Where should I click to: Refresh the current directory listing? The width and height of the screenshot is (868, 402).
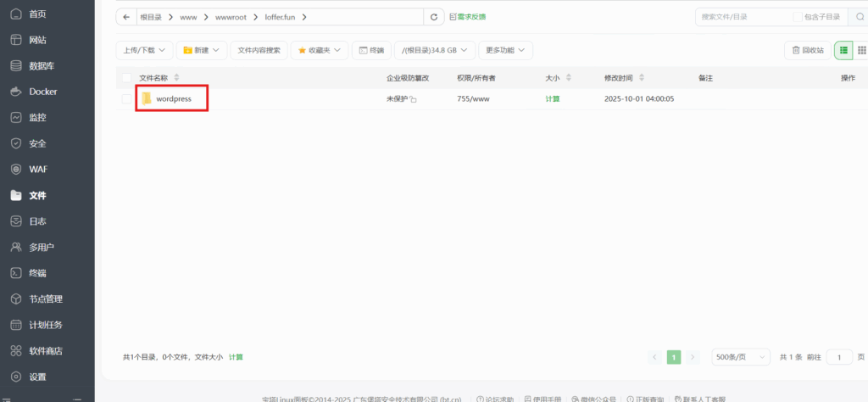tap(434, 17)
